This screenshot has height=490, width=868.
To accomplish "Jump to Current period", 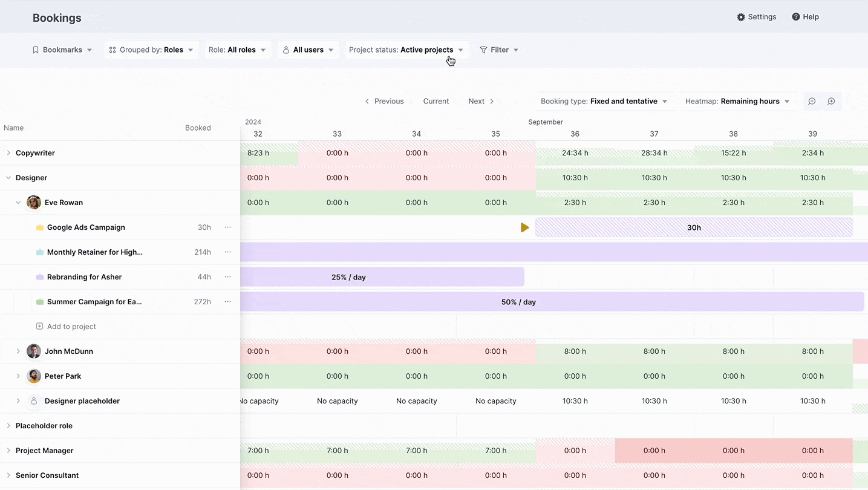I will coord(436,101).
